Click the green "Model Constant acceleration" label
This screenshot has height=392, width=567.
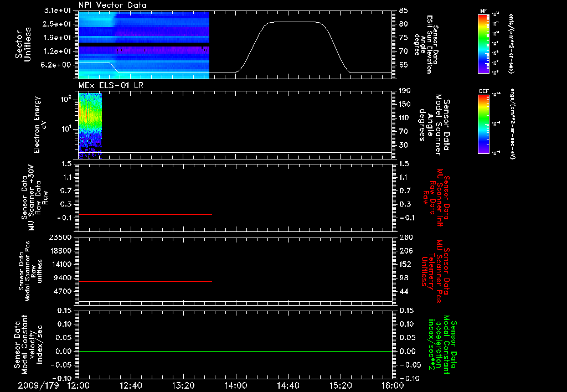[x=443, y=344]
